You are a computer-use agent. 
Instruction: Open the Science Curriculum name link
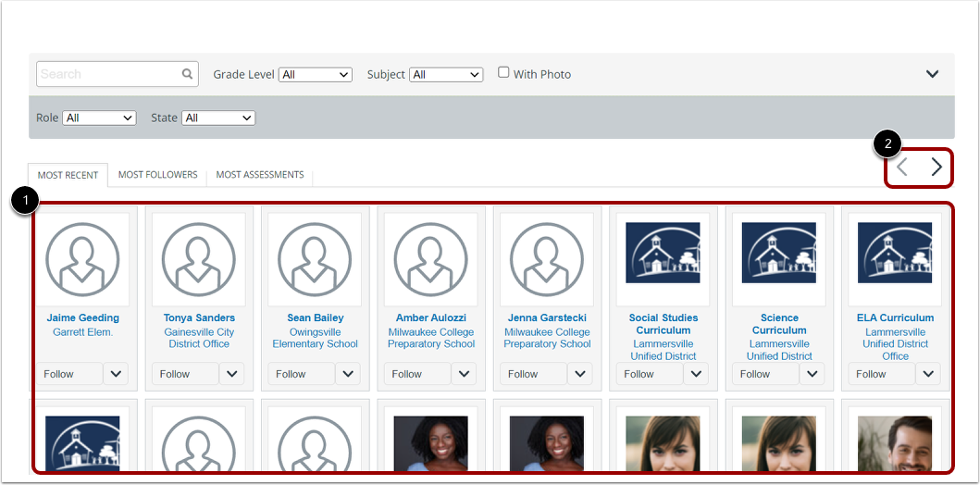click(779, 324)
